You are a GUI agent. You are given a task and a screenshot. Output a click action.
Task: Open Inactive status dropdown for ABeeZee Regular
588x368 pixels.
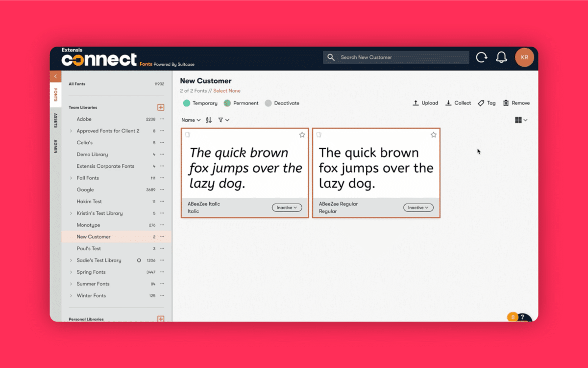(x=418, y=208)
